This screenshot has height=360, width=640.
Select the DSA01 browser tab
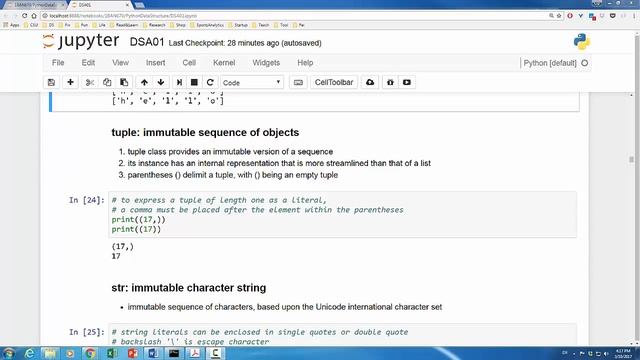tap(100, 5)
